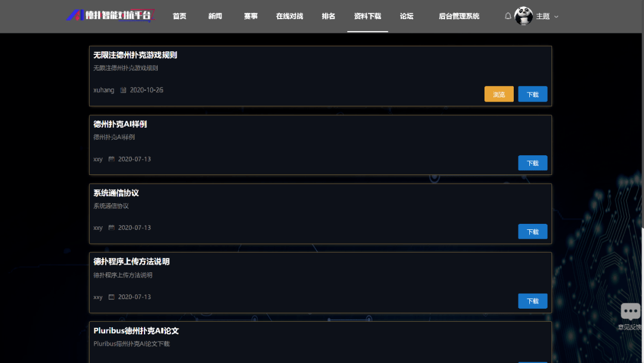644x363 pixels.
Task: Click the 浏览 button on the first card
Action: click(499, 94)
